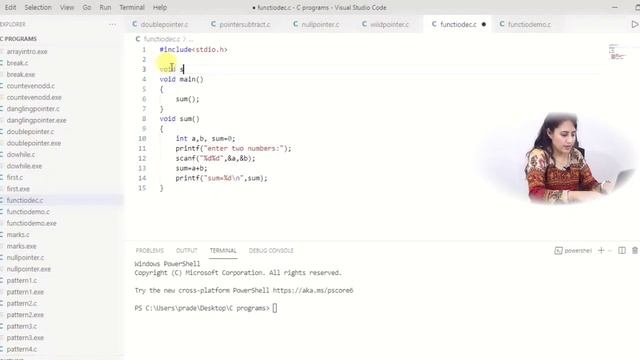Open the new-terminal launch profile dropdown arrow

(x=610, y=251)
